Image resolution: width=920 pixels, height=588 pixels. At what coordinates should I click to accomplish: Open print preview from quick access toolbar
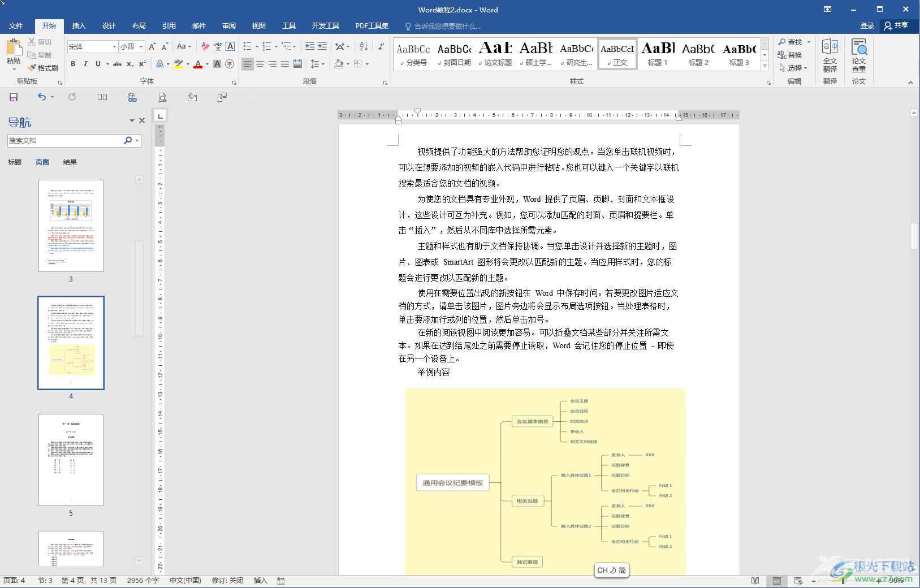[x=162, y=97]
